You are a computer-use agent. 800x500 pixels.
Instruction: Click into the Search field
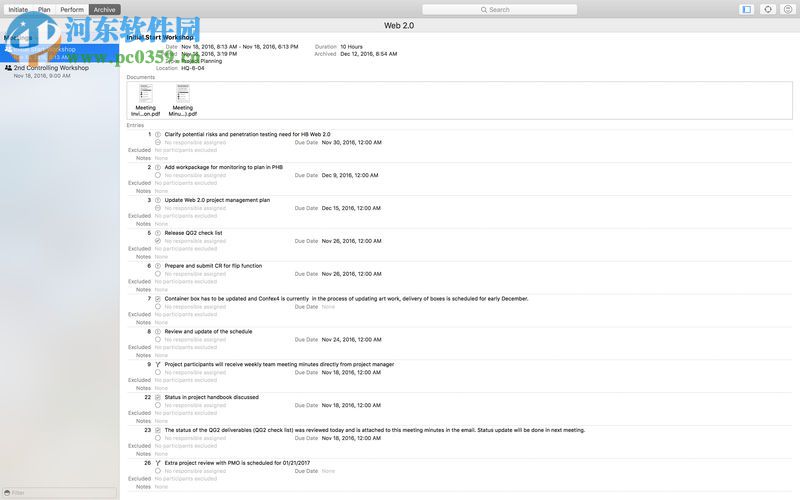click(x=499, y=10)
